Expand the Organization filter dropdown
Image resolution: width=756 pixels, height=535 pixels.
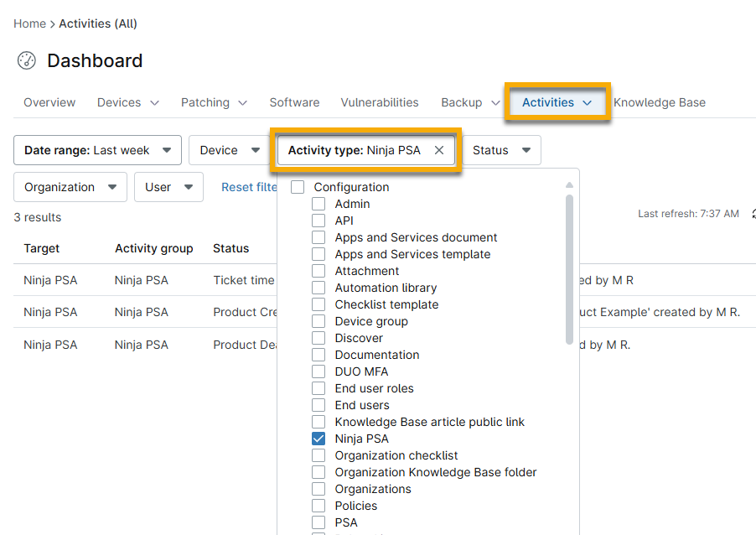(x=70, y=187)
